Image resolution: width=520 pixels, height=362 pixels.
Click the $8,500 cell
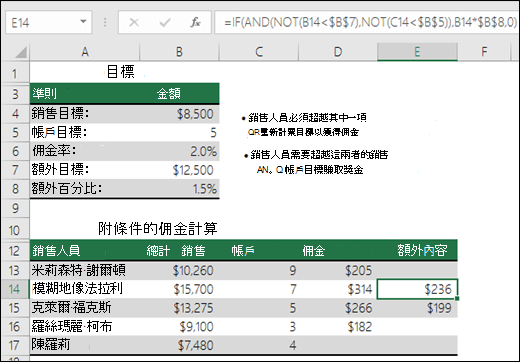point(179,114)
